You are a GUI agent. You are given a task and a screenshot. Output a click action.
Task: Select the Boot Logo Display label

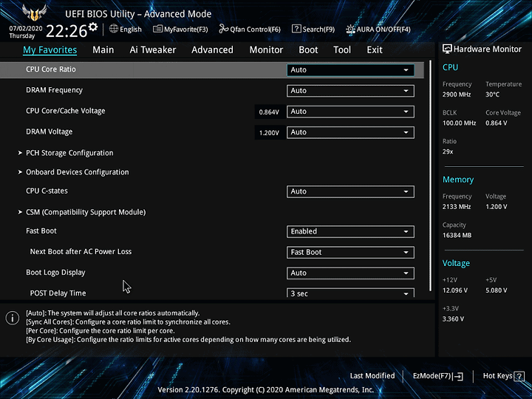[x=55, y=273]
